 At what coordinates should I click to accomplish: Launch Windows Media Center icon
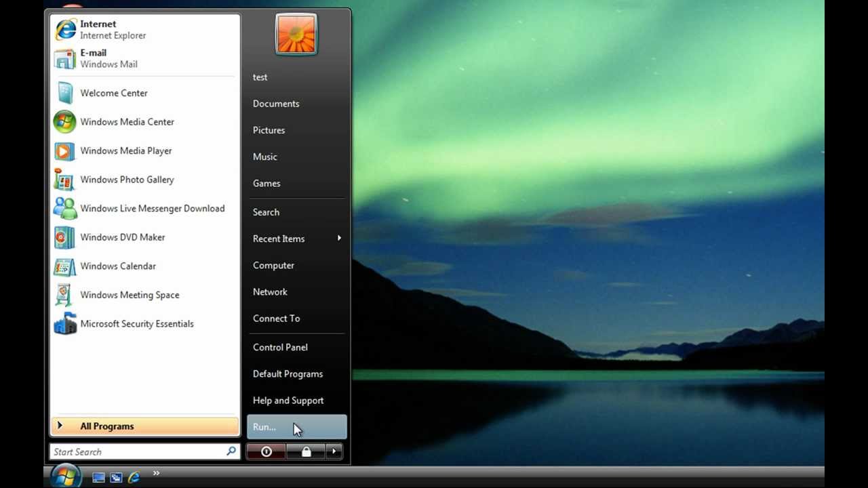(x=65, y=122)
